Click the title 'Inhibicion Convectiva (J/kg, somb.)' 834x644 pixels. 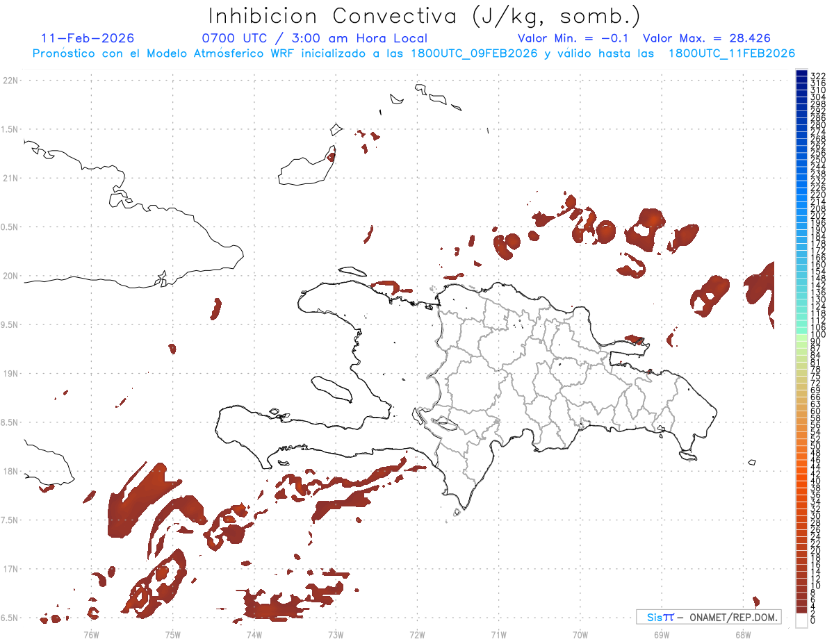pyautogui.click(x=425, y=16)
